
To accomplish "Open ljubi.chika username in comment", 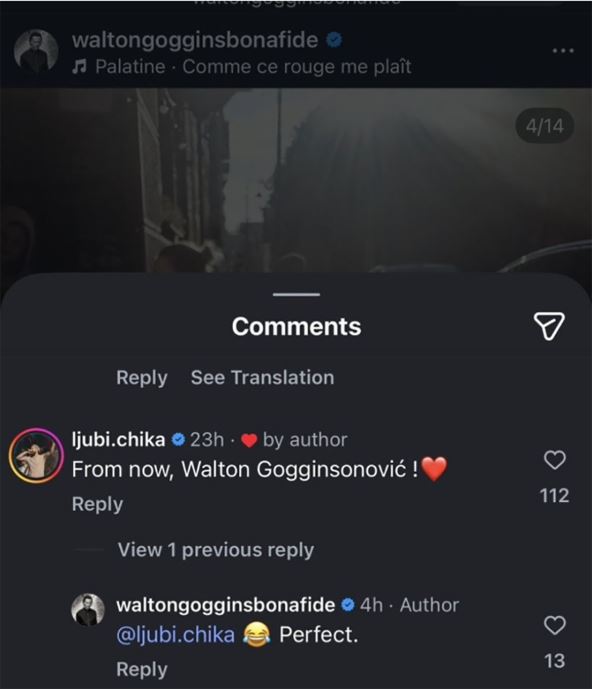I will (118, 439).
